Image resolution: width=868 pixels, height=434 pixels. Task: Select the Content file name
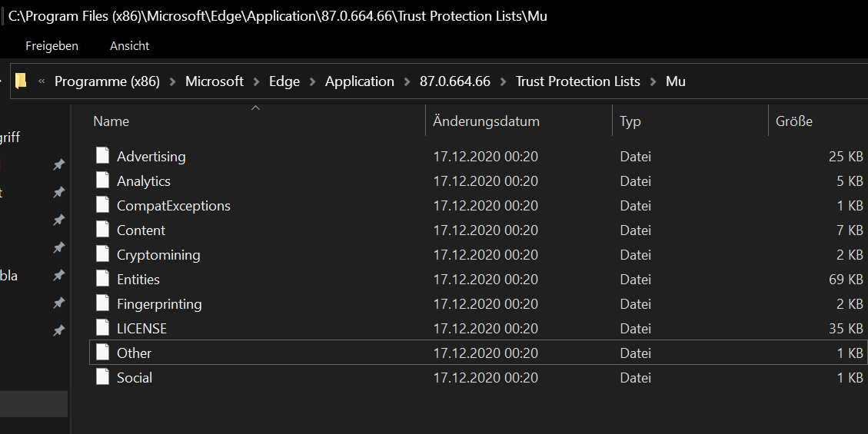tap(141, 230)
